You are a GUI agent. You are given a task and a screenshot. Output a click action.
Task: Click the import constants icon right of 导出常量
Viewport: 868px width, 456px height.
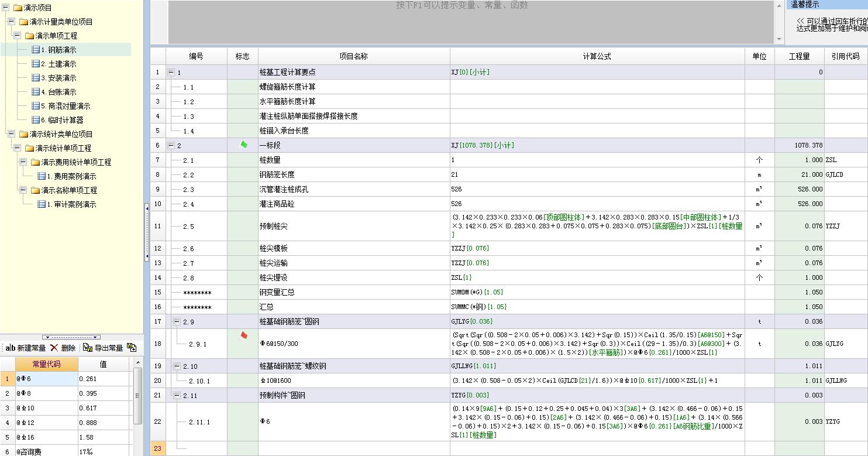(132, 348)
